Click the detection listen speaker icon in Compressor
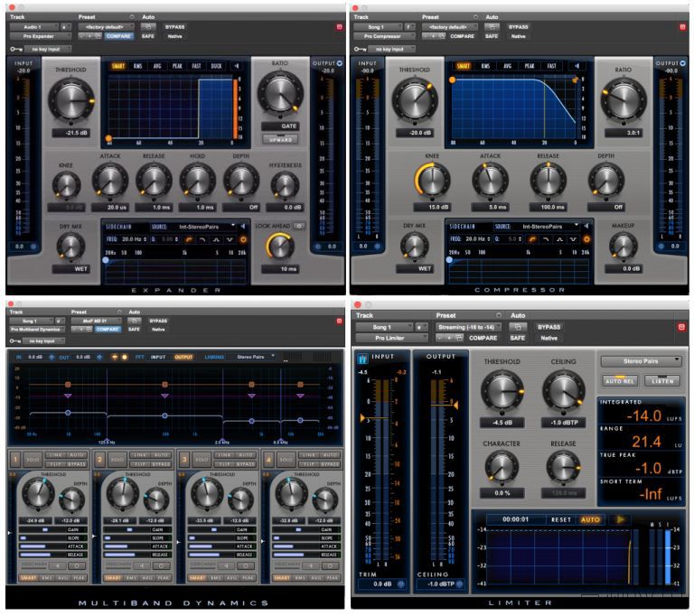The height and width of the screenshot is (616, 694). 577,66
